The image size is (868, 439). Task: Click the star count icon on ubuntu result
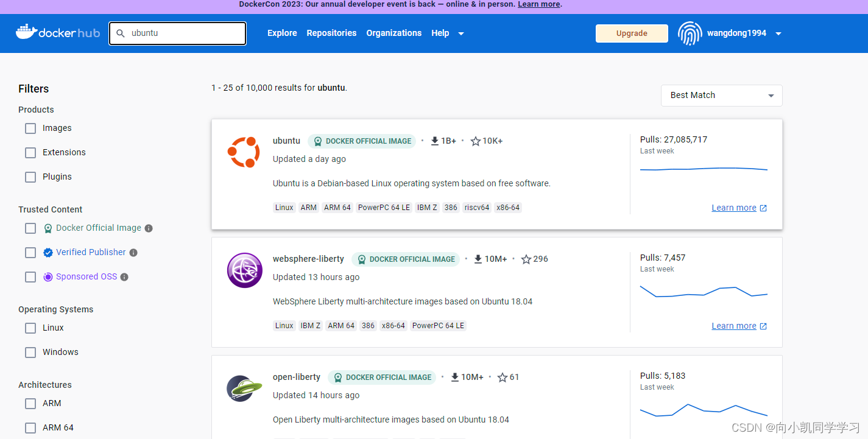[x=476, y=141]
